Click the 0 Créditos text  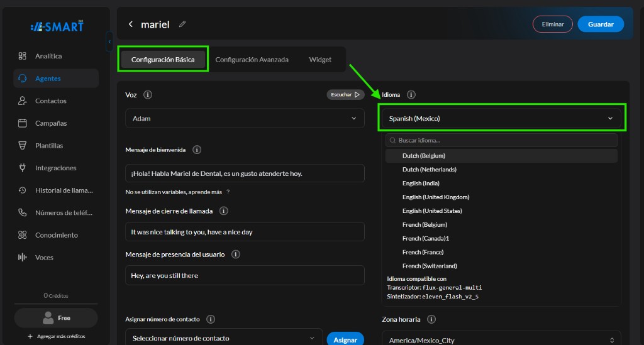(56, 296)
